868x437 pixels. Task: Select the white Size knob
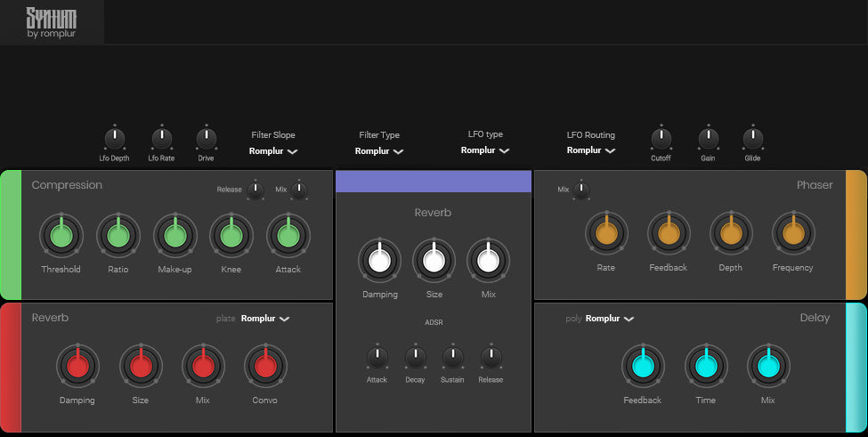[434, 261]
